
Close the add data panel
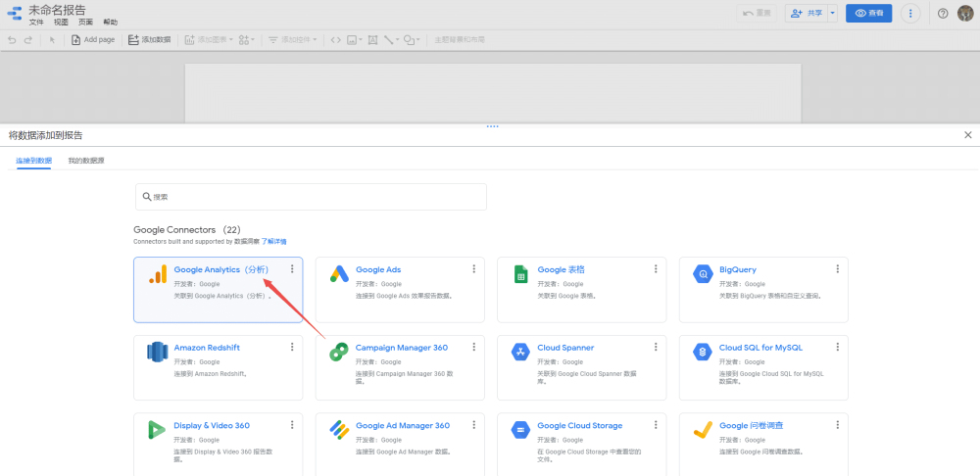pyautogui.click(x=968, y=135)
